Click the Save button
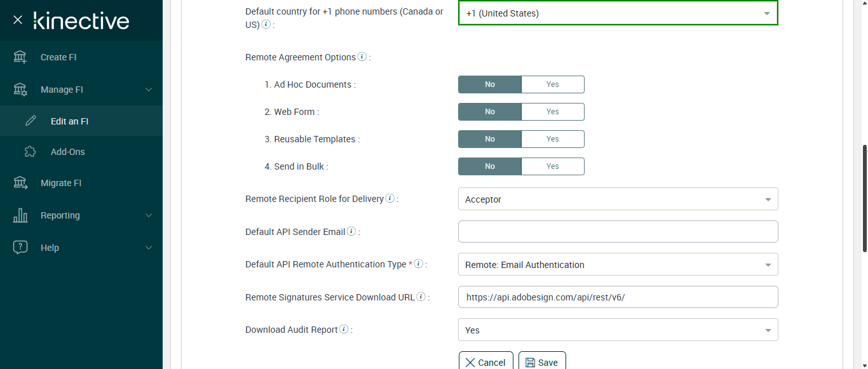This screenshot has width=868, height=369. (x=542, y=362)
